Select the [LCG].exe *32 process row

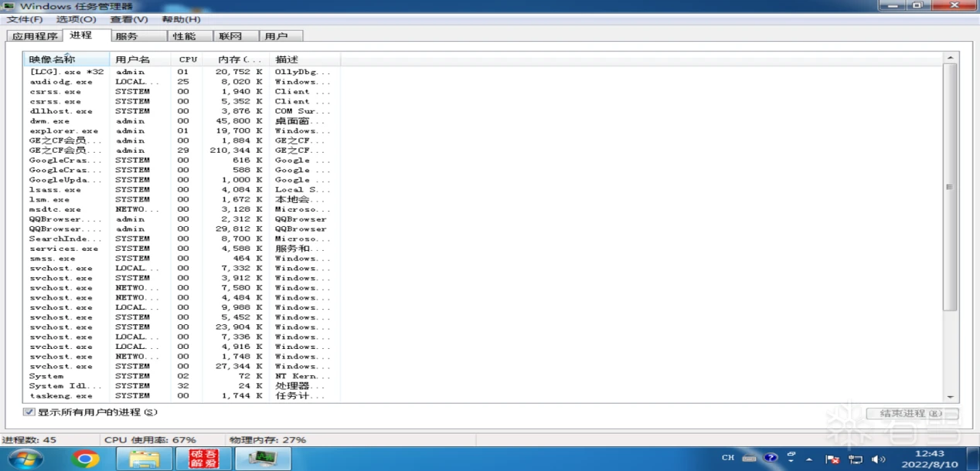tap(182, 72)
